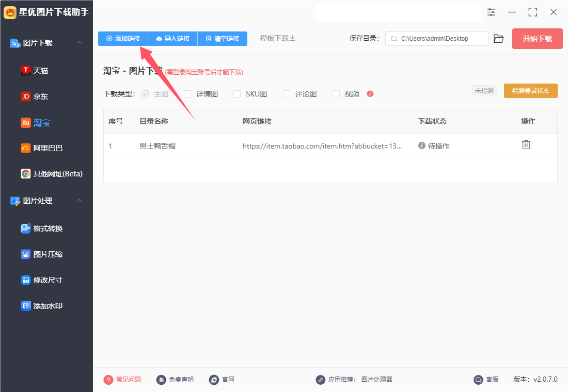The height and width of the screenshot is (392, 568).
Task: Click the 常见问题 link text
Action: tap(129, 380)
